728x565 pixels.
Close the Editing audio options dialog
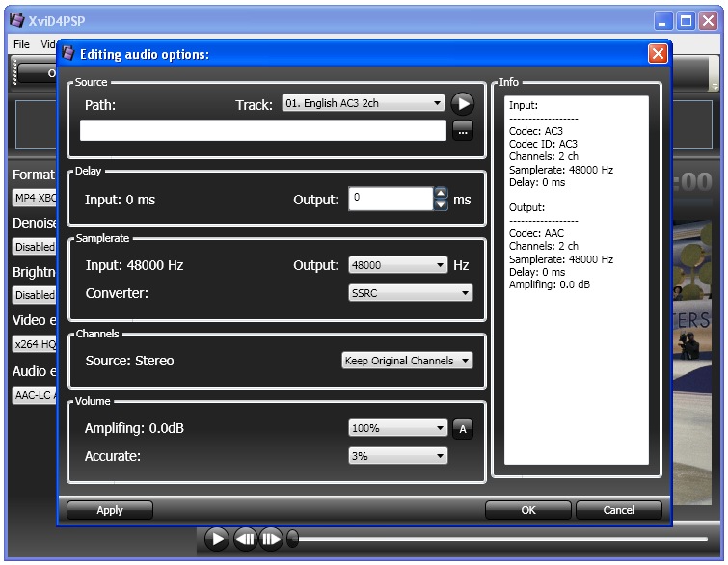[658, 54]
